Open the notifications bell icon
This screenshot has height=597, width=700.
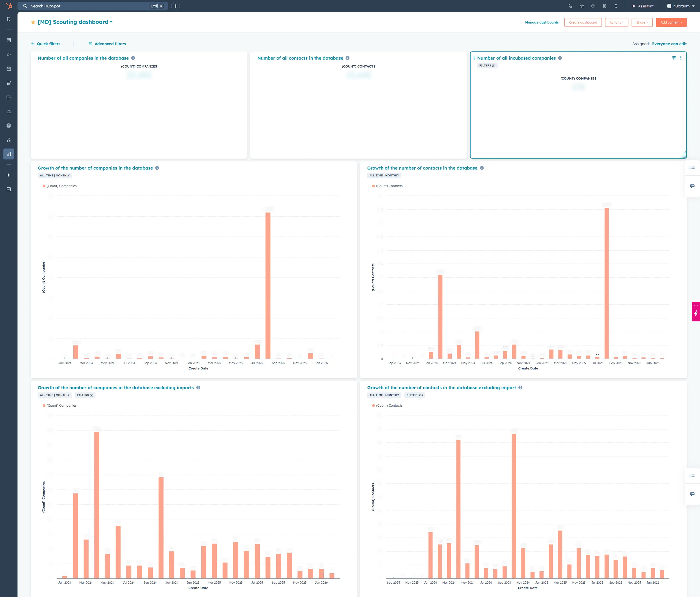tap(616, 6)
